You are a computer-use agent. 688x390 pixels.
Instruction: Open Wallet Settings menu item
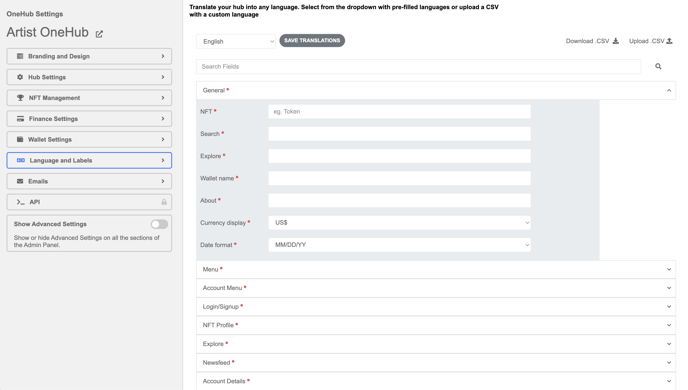(x=89, y=140)
